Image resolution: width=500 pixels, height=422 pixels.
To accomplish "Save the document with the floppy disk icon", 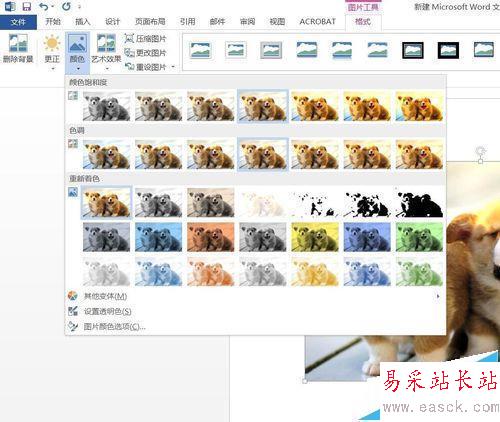I will 26,6.
